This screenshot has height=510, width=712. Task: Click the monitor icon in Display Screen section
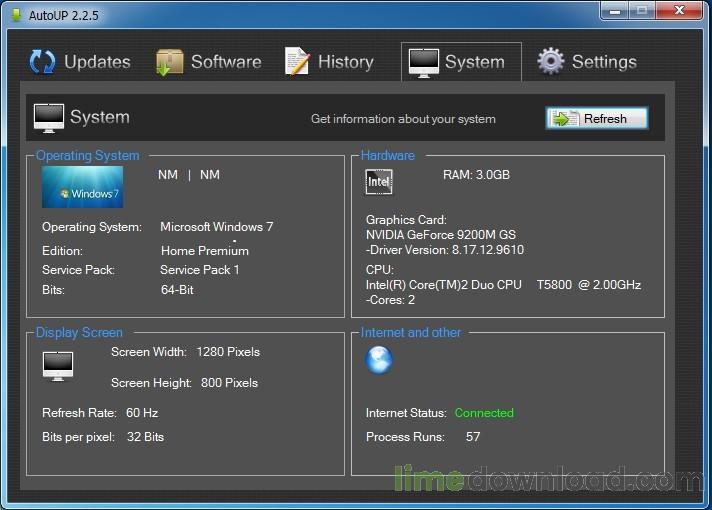(58, 365)
